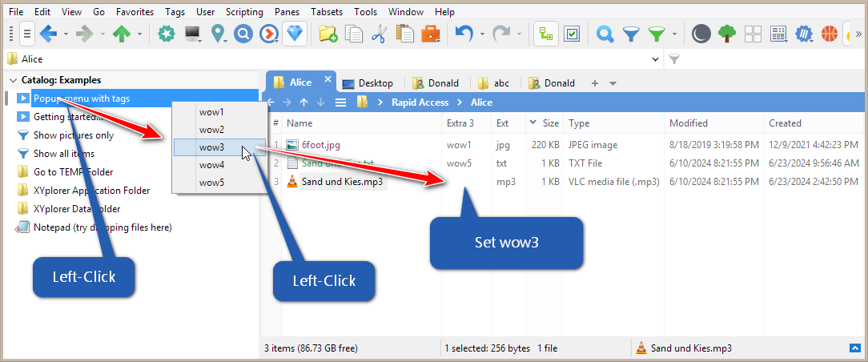
Task: Open green filter dropdown arrow
Action: pyautogui.click(x=674, y=34)
